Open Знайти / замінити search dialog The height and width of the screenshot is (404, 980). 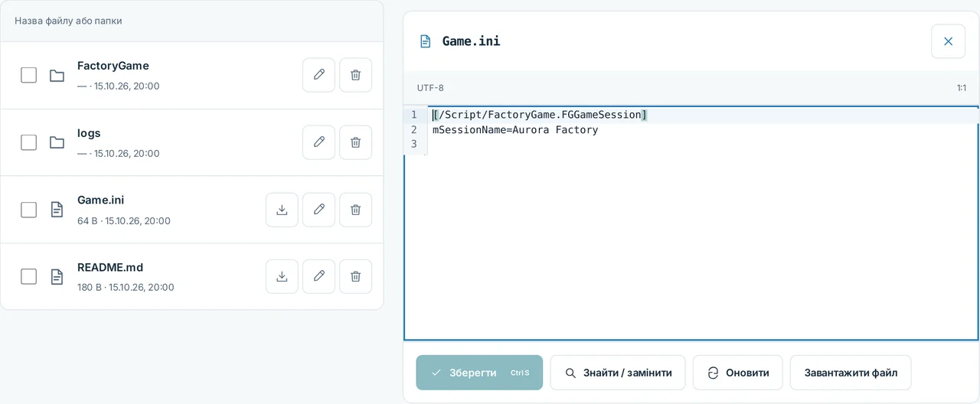[618, 373]
